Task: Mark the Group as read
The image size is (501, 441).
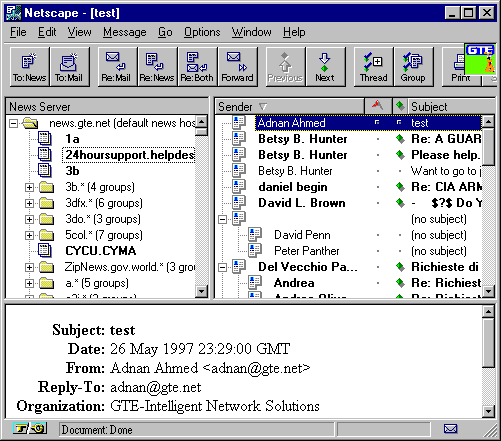Action: (413, 67)
